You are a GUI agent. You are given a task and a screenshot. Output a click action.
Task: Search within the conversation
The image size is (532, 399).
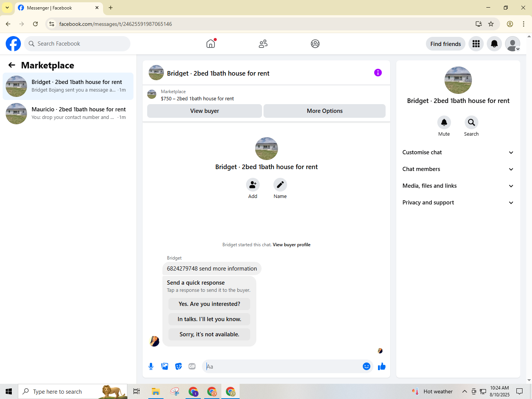[x=472, y=122]
